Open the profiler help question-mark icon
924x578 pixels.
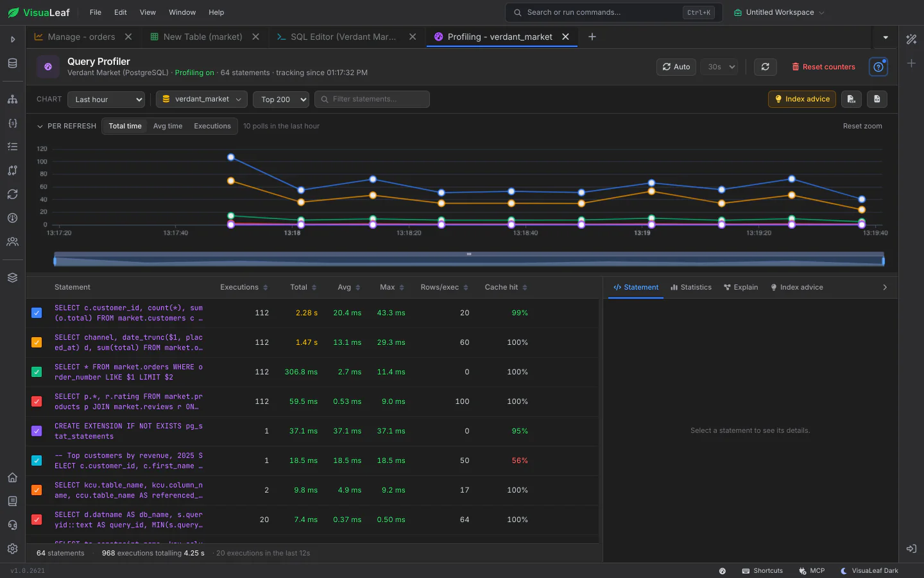[x=878, y=67]
